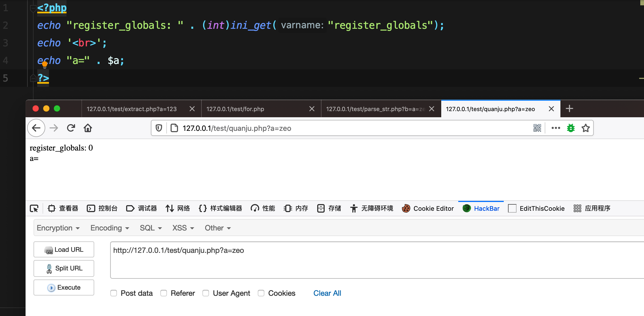Click the browser address bar URL

click(237, 128)
